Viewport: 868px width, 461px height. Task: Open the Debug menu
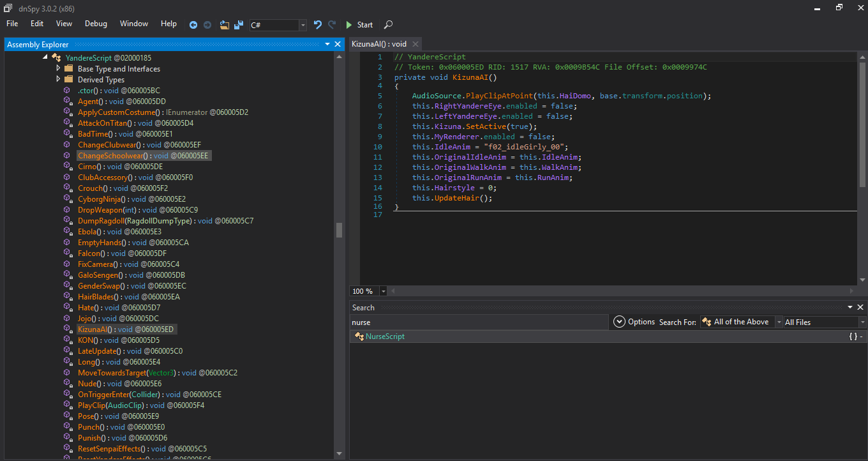[x=96, y=24]
